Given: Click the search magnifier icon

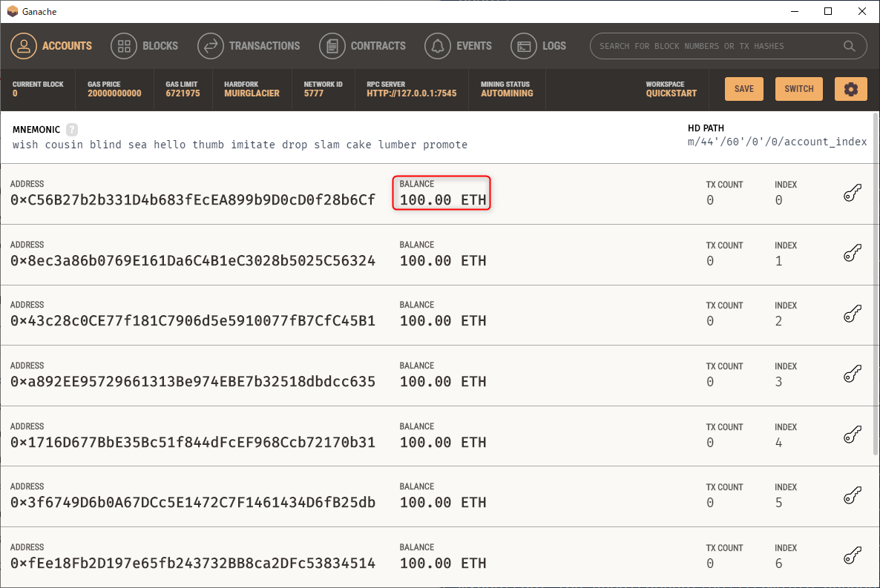Looking at the screenshot, I should click(850, 46).
